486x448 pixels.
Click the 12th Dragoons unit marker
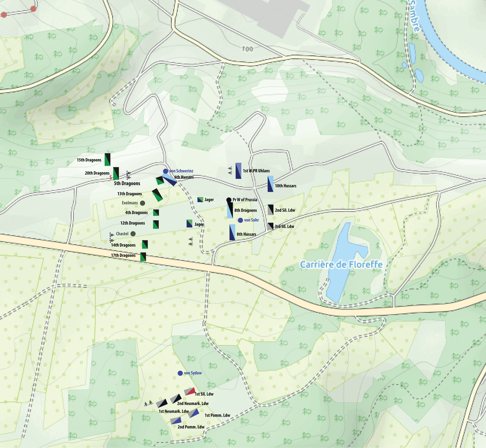click(156, 224)
